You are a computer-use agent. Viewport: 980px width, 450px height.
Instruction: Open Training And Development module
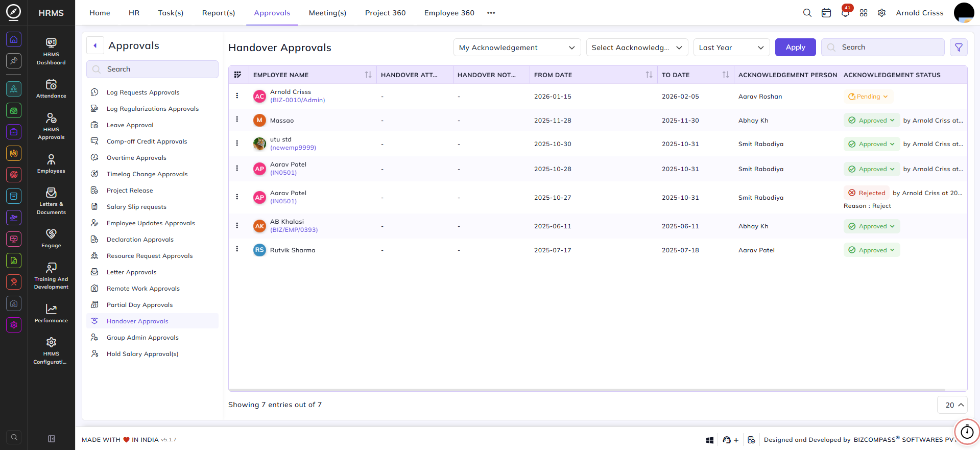[x=51, y=276]
